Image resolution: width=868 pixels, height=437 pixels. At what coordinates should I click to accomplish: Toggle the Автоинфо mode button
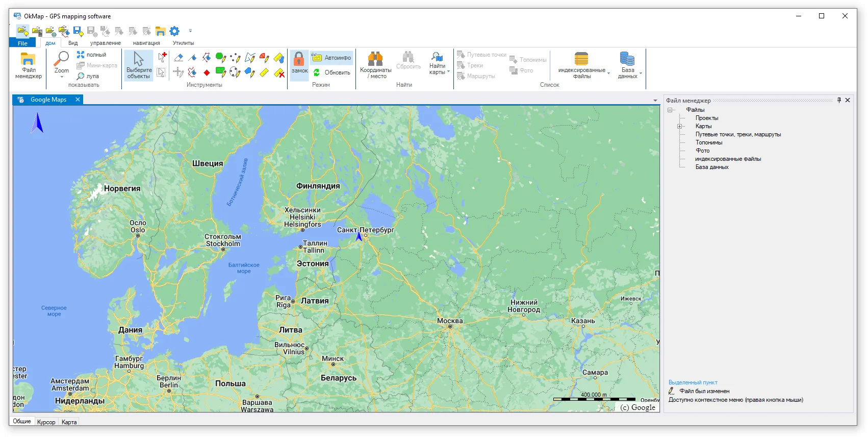click(x=331, y=58)
